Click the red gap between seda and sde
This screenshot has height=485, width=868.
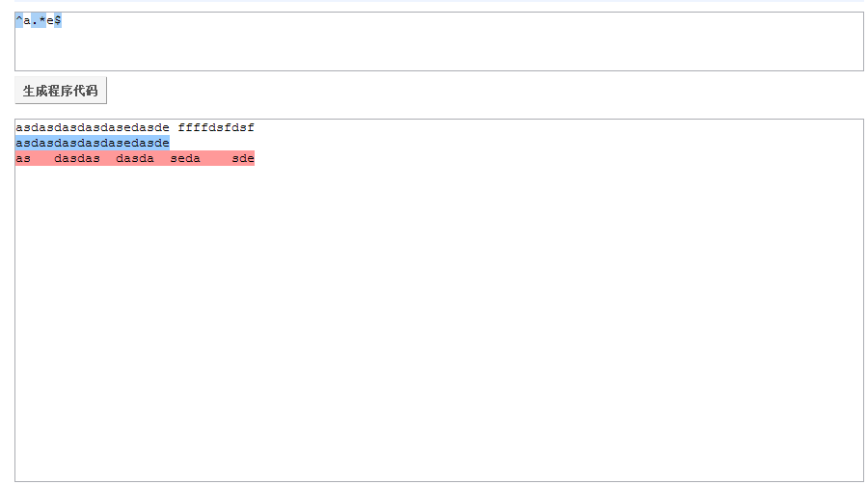coord(216,158)
